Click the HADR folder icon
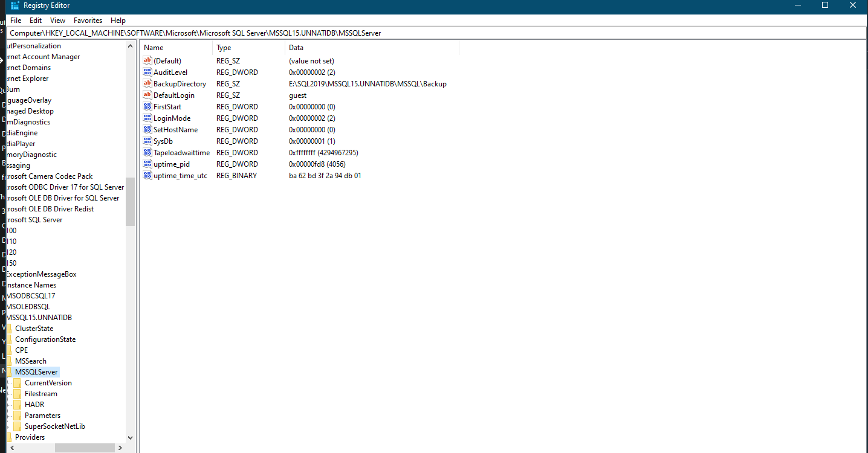This screenshot has height=453, width=868. [x=18, y=405]
